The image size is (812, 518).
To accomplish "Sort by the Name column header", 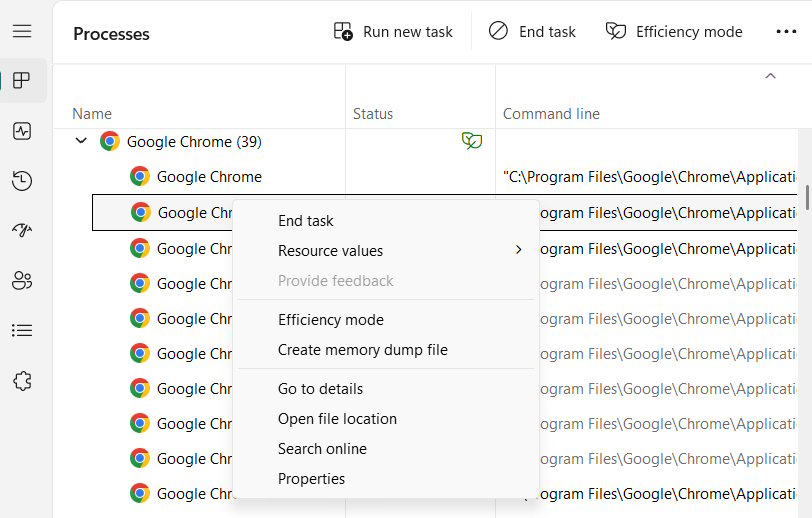I will pos(92,113).
